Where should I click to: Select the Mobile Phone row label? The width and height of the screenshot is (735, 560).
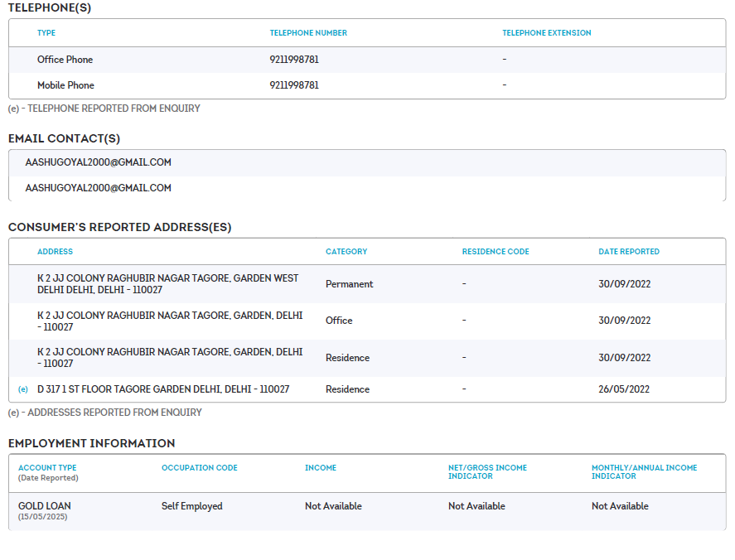65,85
